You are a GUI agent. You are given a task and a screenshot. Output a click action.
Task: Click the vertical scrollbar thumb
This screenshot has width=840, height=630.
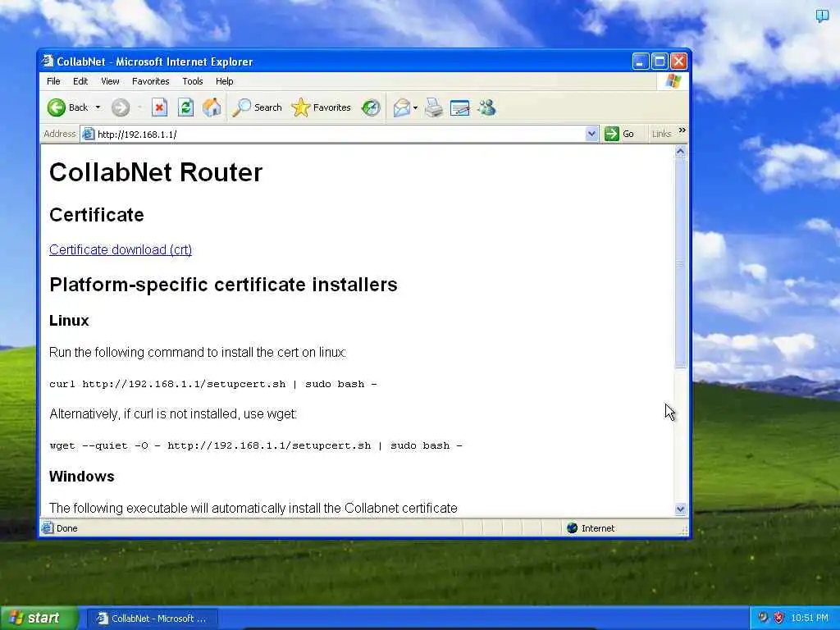coord(680,263)
